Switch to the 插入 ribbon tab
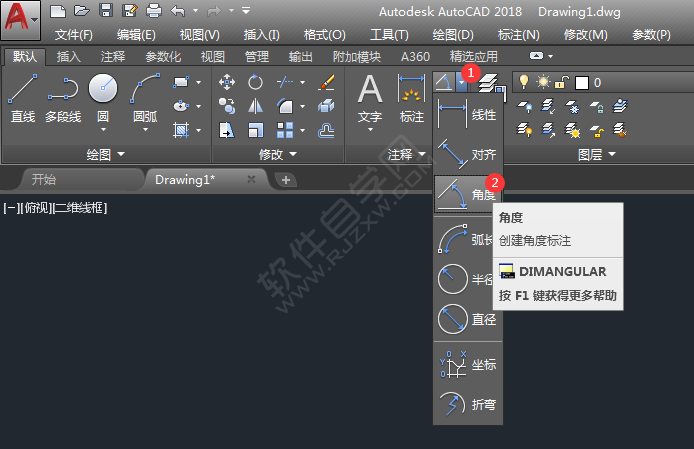 pyautogui.click(x=69, y=57)
